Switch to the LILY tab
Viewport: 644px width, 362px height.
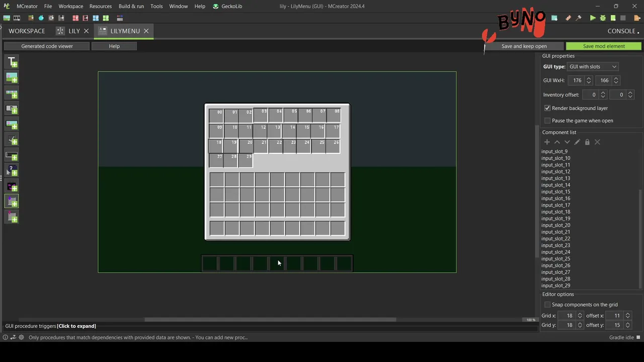coord(74,31)
